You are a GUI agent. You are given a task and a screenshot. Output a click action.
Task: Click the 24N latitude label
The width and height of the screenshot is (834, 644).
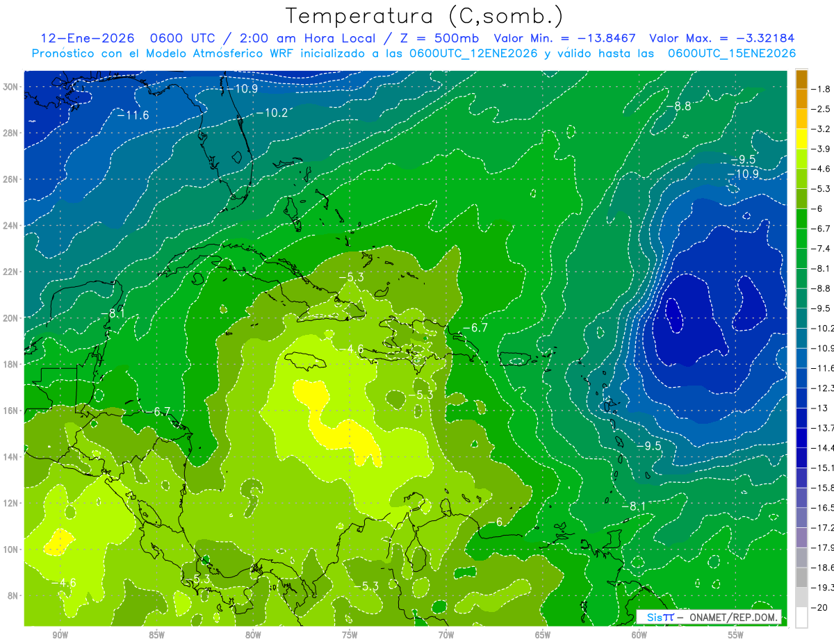(x=12, y=226)
